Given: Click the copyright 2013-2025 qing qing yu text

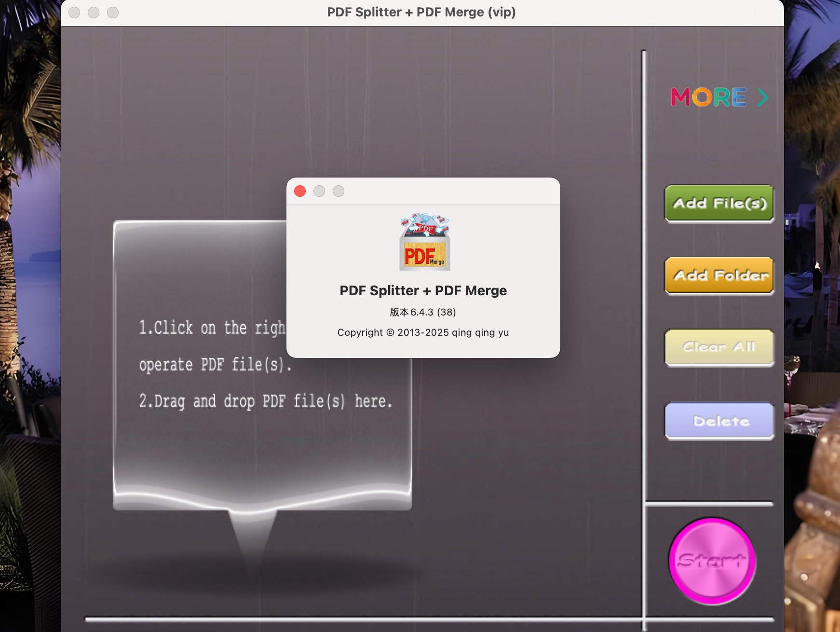Looking at the screenshot, I should coord(423,332).
